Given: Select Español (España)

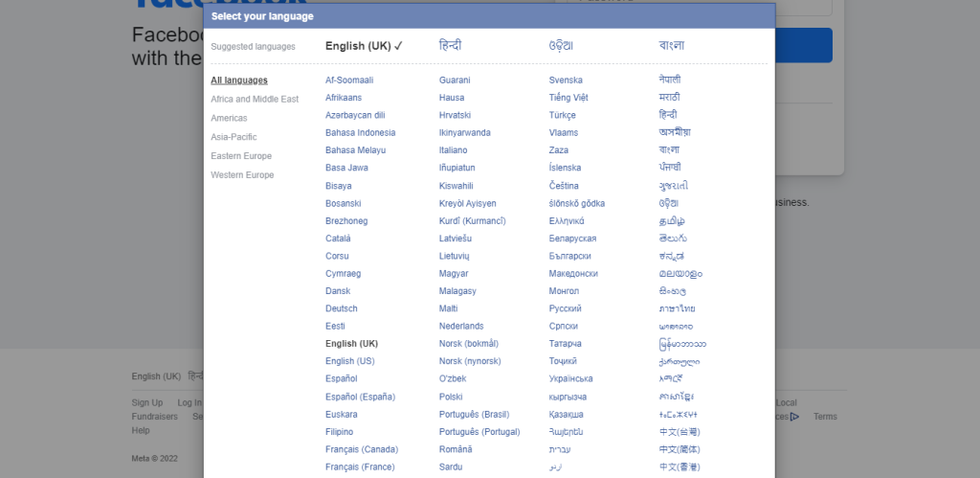Looking at the screenshot, I should (361, 397).
